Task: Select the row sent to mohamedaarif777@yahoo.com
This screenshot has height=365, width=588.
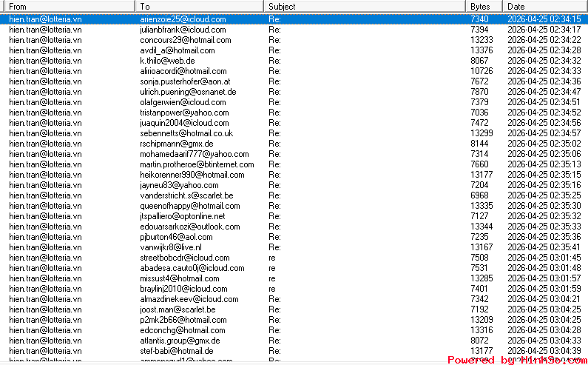Action: [x=294, y=154]
